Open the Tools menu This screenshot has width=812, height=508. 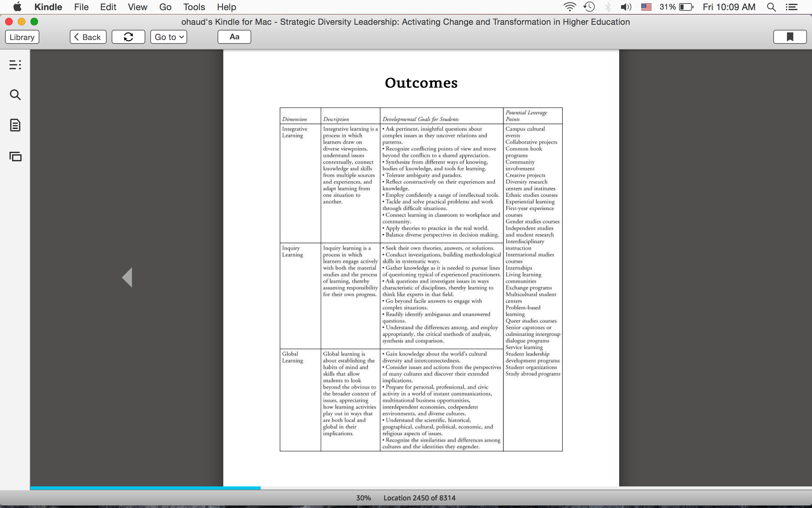click(194, 7)
